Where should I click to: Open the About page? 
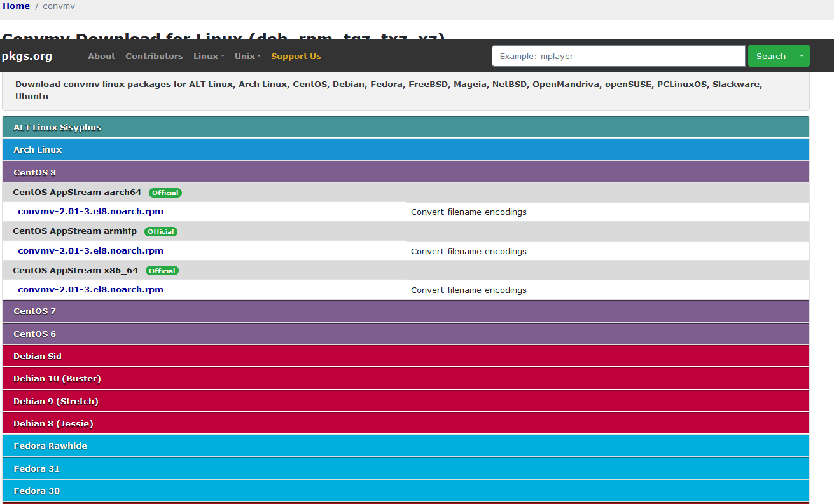[101, 56]
